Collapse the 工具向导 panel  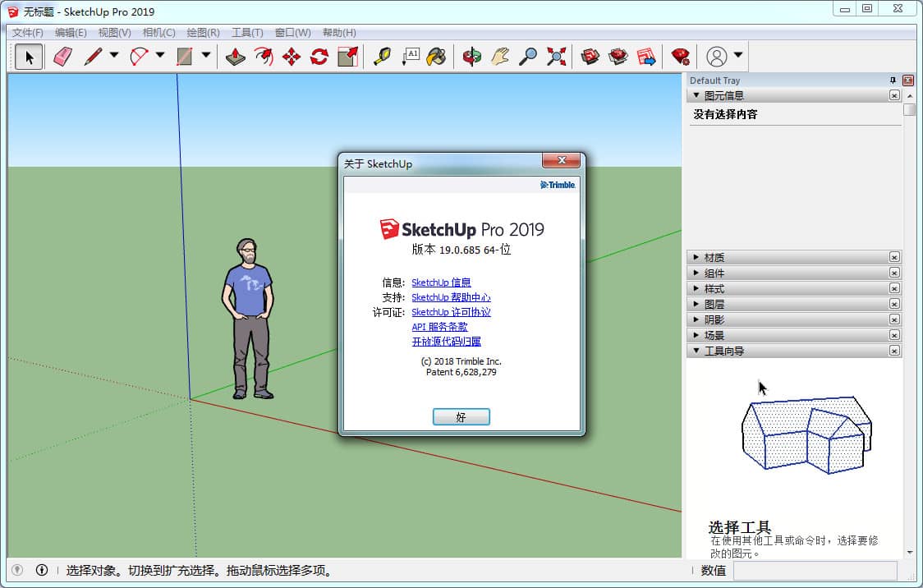723,351
